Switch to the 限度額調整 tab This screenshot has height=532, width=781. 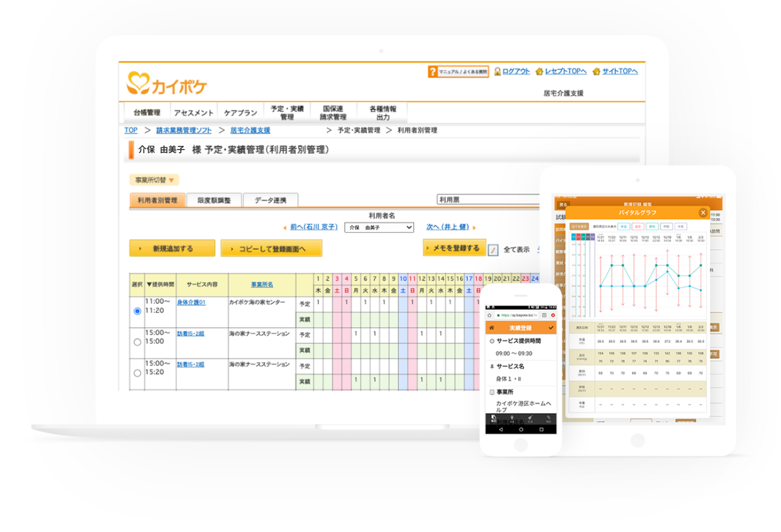214,201
